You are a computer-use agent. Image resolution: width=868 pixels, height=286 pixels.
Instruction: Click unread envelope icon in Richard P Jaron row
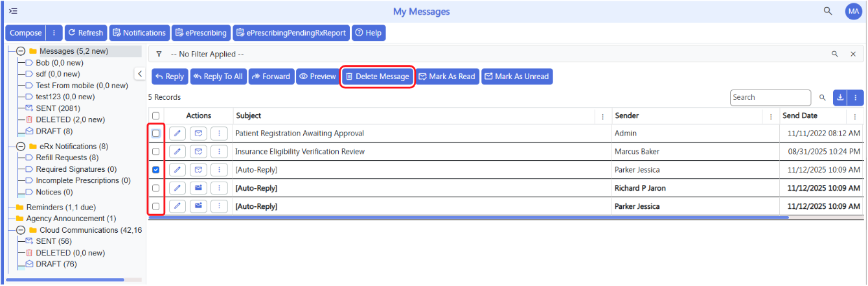[x=198, y=188]
